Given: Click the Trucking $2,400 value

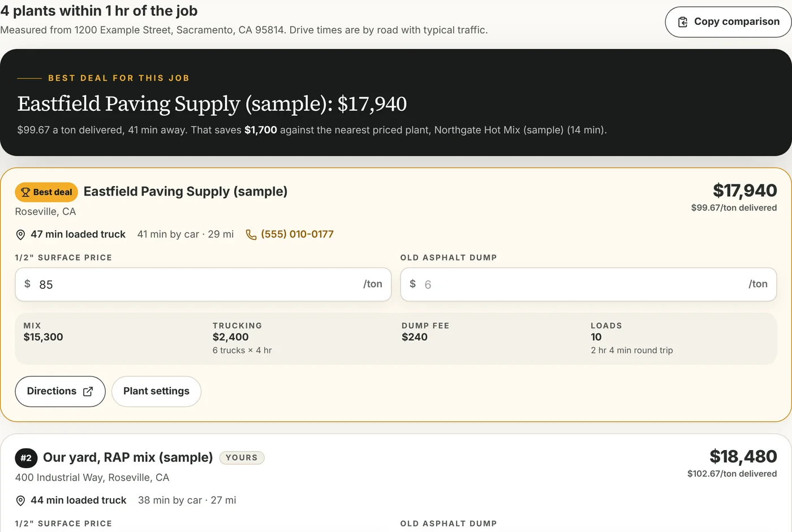Looking at the screenshot, I should [x=230, y=337].
